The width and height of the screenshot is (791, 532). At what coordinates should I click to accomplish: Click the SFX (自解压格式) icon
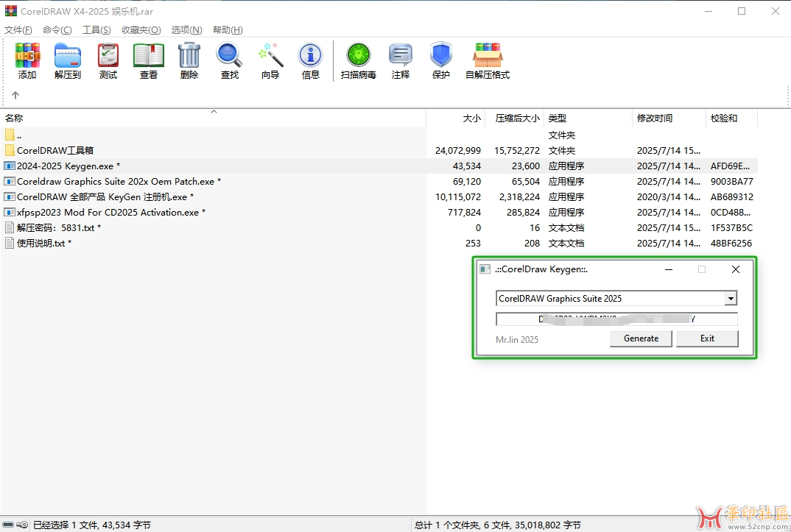click(x=488, y=55)
